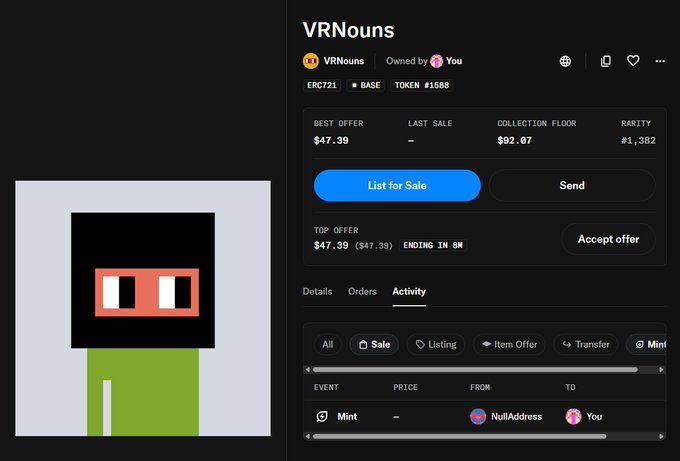Screen dimensions: 680x461
Task: Click the VRNouns collection avatar
Action: click(x=311, y=61)
